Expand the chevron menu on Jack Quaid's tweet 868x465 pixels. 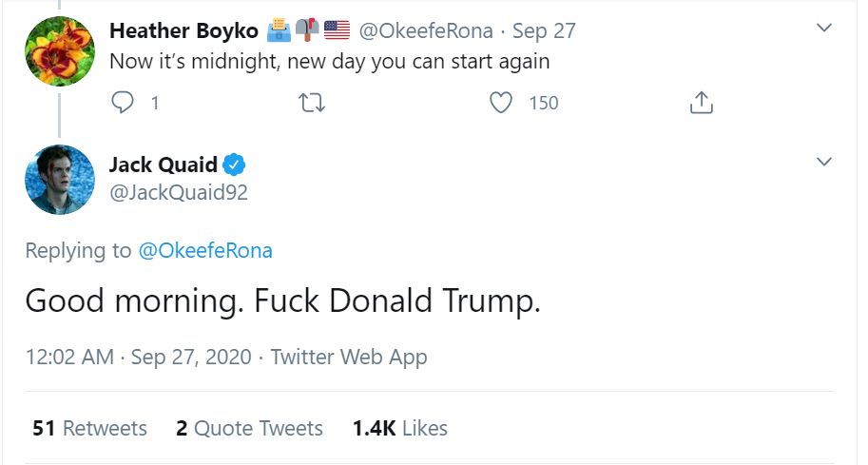(x=824, y=162)
